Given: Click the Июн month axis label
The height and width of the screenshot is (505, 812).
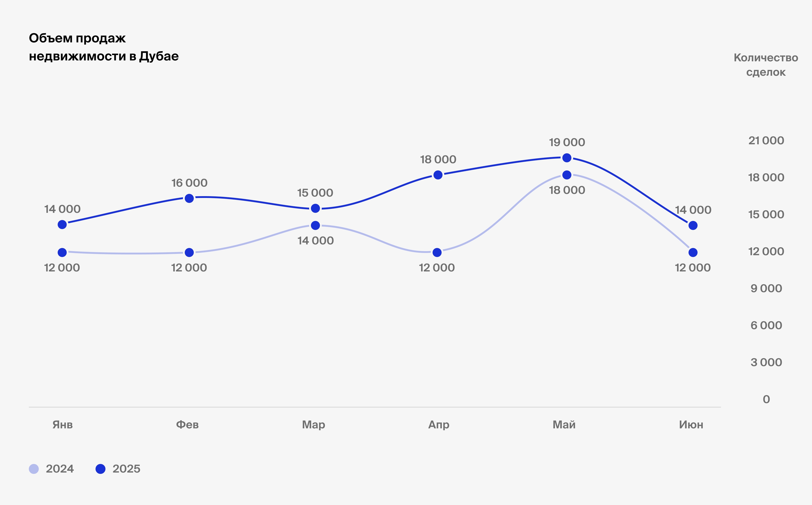Looking at the screenshot, I should [x=691, y=425].
